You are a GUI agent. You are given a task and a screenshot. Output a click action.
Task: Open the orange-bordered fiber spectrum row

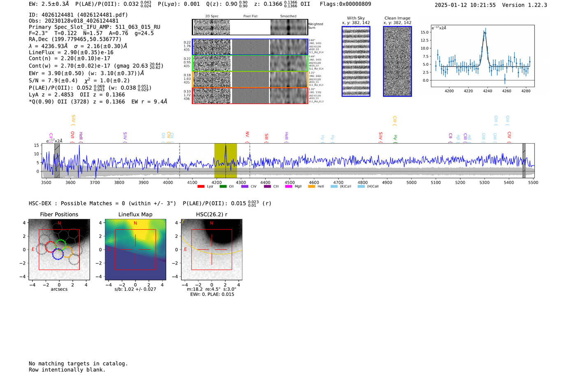[x=250, y=79]
